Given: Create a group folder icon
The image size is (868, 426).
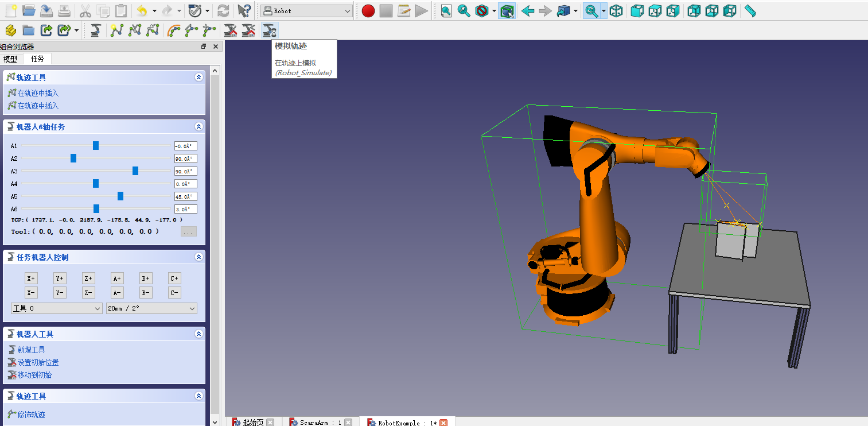Looking at the screenshot, I should [x=29, y=30].
